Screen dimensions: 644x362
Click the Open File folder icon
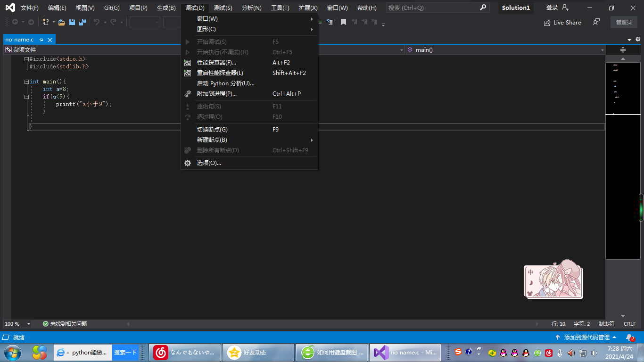(61, 22)
